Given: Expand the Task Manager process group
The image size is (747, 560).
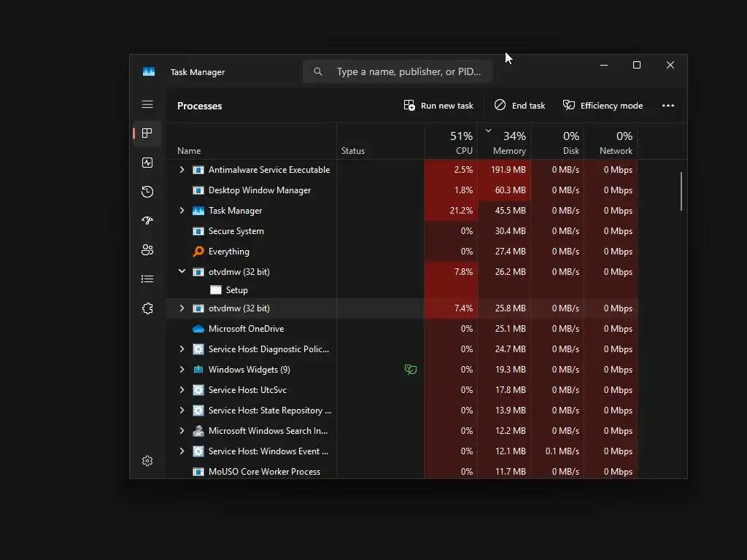Looking at the screenshot, I should 182,211.
